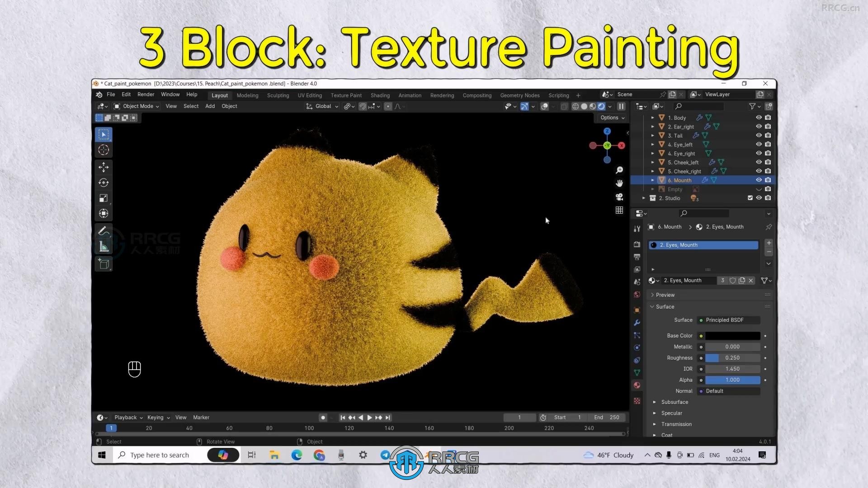Open the Texture Paint workspace tab

pos(346,95)
